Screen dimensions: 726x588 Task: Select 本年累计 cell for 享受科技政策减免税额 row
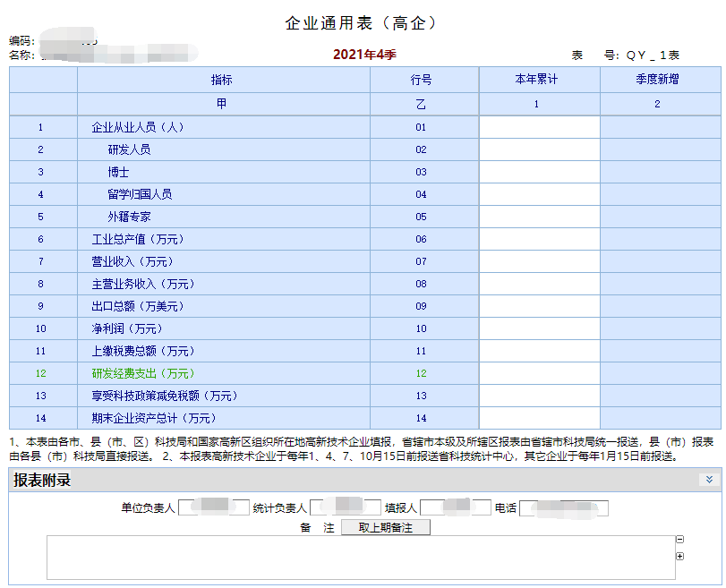[x=540, y=396]
